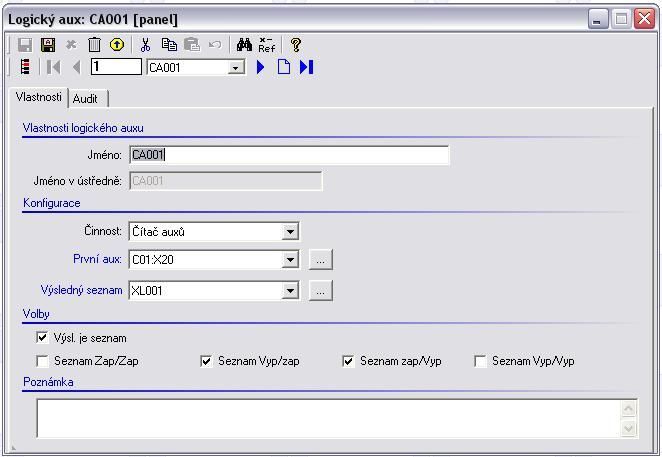Viewport: 662px width, 457px height.
Task: Go to next record with blue arrow
Action: click(x=261, y=67)
